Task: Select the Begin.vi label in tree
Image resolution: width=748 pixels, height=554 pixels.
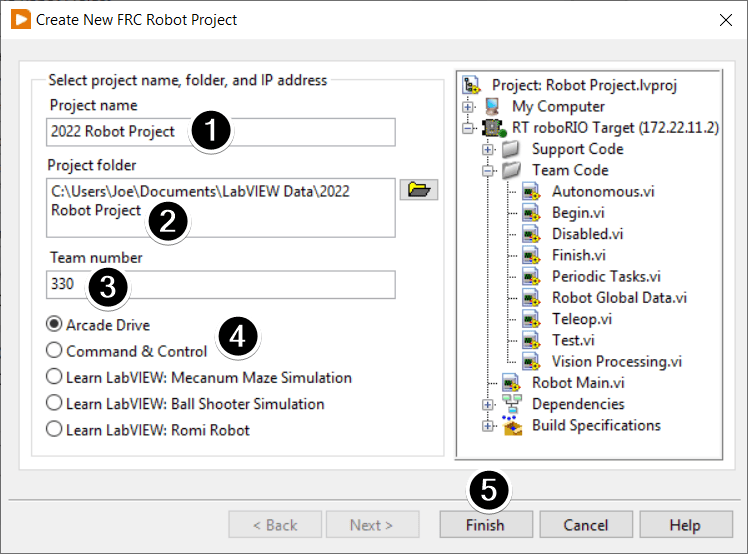Action: 578,212
